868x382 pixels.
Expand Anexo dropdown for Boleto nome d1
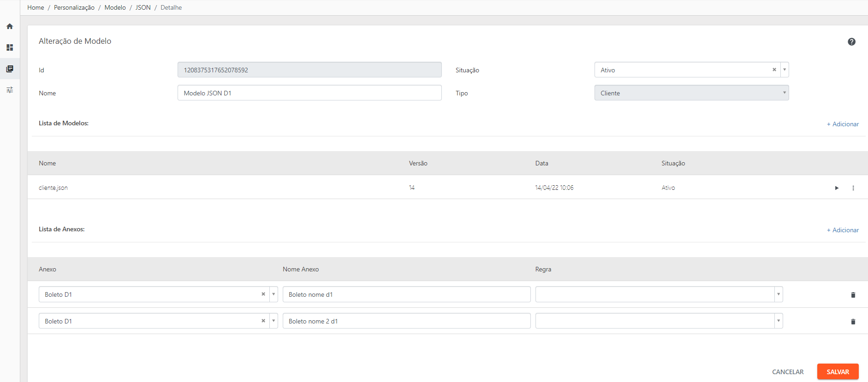coord(273,294)
